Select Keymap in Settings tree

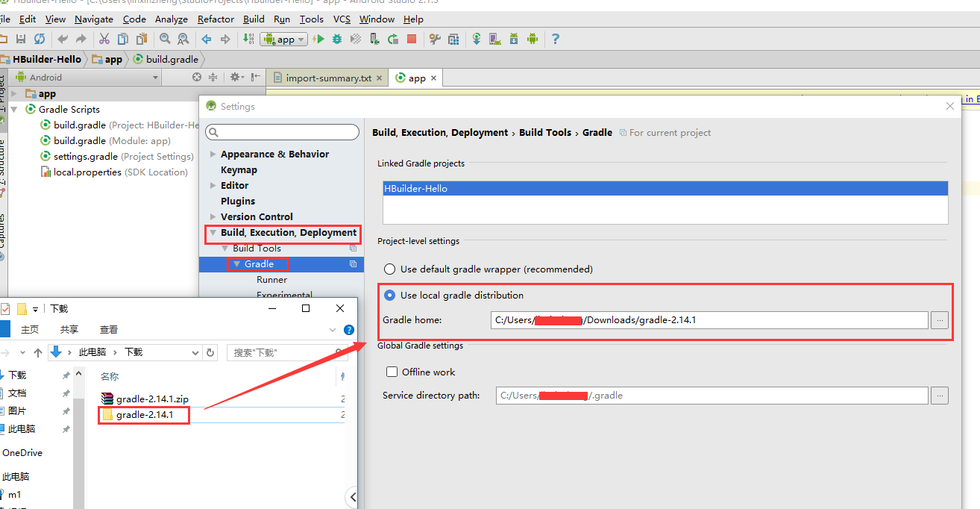click(239, 170)
